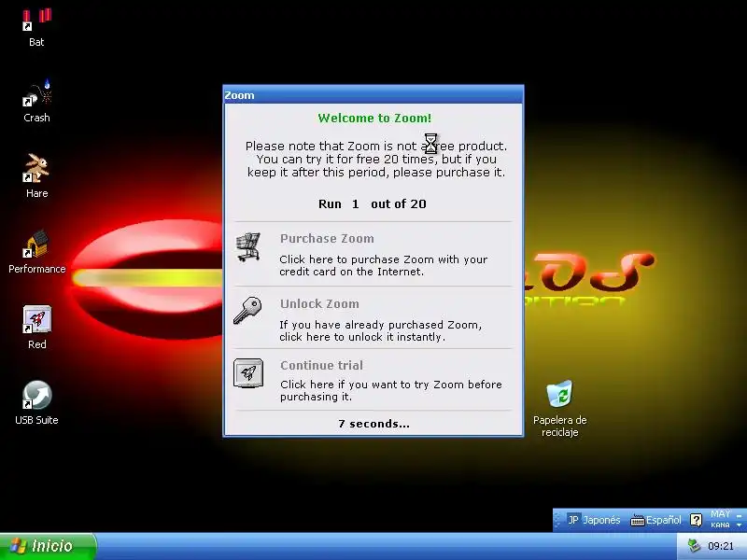This screenshot has height=560, width=747.
Task: Click the 'Welcome to Zoom!' heading
Action: (374, 119)
